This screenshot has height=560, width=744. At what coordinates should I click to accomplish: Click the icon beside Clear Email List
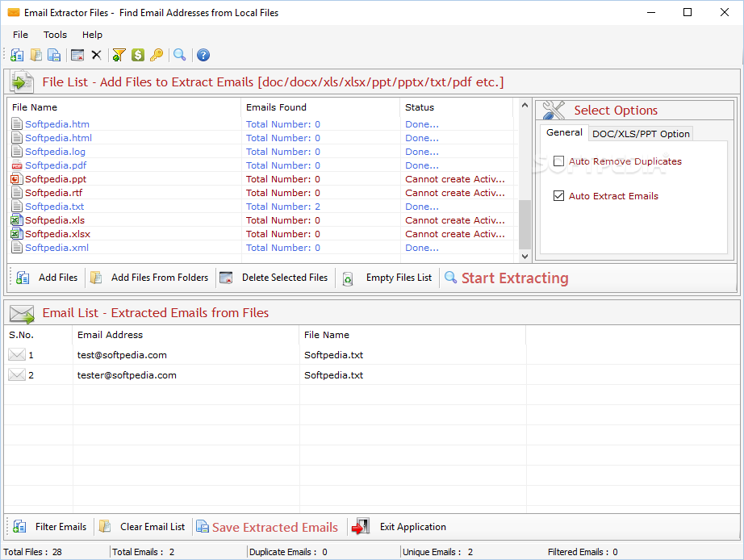click(x=105, y=527)
